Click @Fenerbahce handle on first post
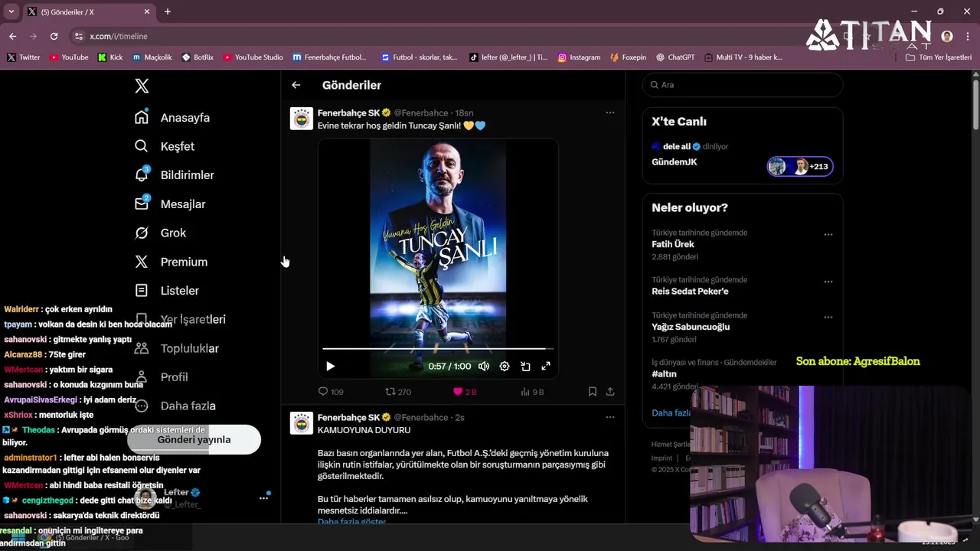Image resolution: width=980 pixels, height=551 pixels. (421, 112)
